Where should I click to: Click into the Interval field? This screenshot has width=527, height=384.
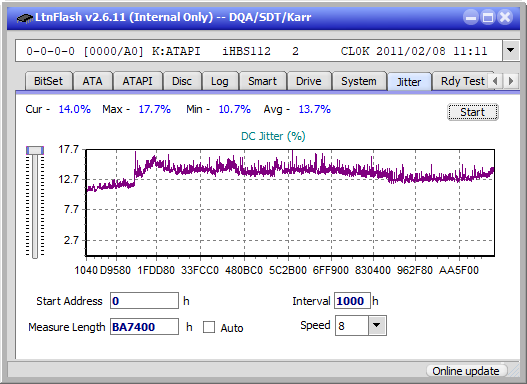click(352, 301)
